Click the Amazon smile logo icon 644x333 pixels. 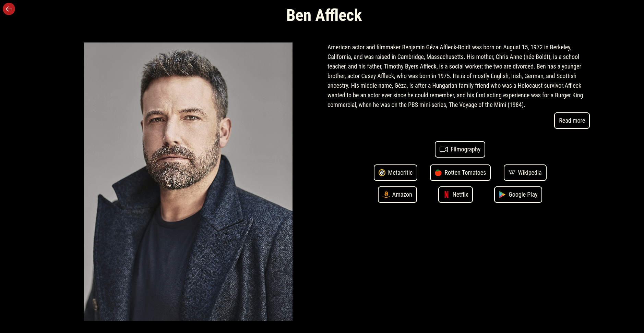click(386, 195)
